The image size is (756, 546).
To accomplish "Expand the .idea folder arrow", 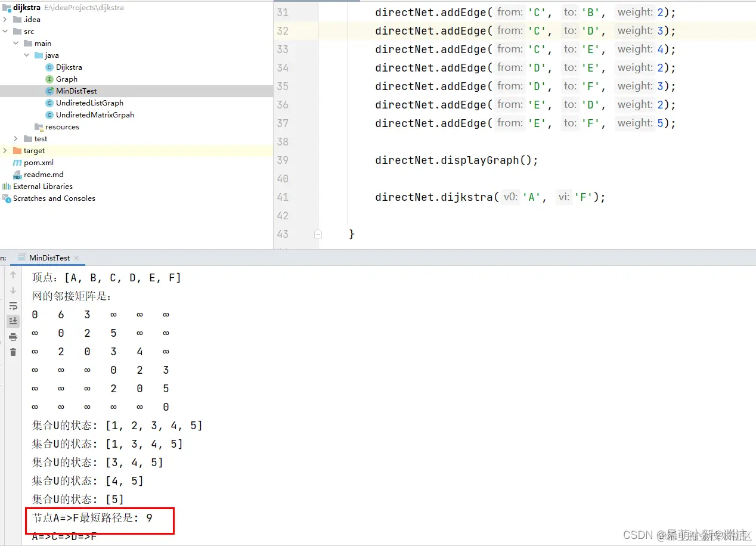I will 5,20.
